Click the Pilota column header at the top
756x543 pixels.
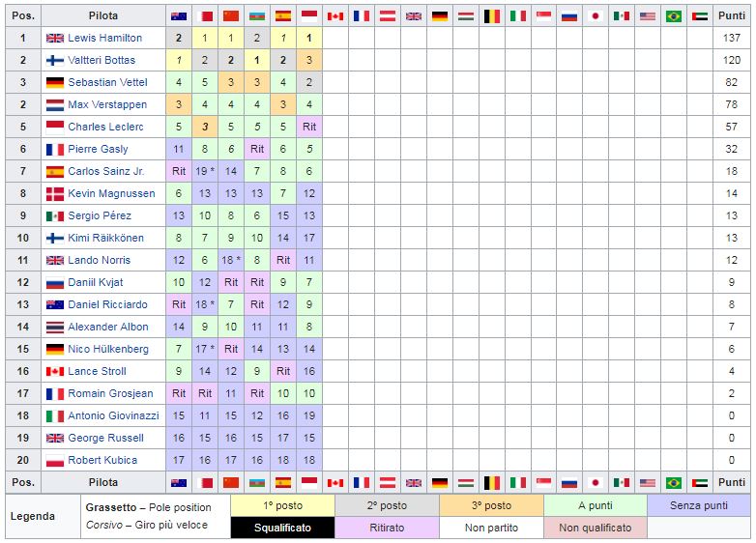(x=103, y=15)
